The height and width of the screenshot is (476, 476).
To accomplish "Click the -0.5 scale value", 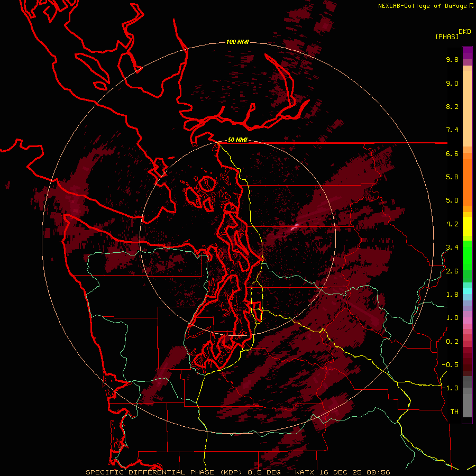I will [x=450, y=365].
